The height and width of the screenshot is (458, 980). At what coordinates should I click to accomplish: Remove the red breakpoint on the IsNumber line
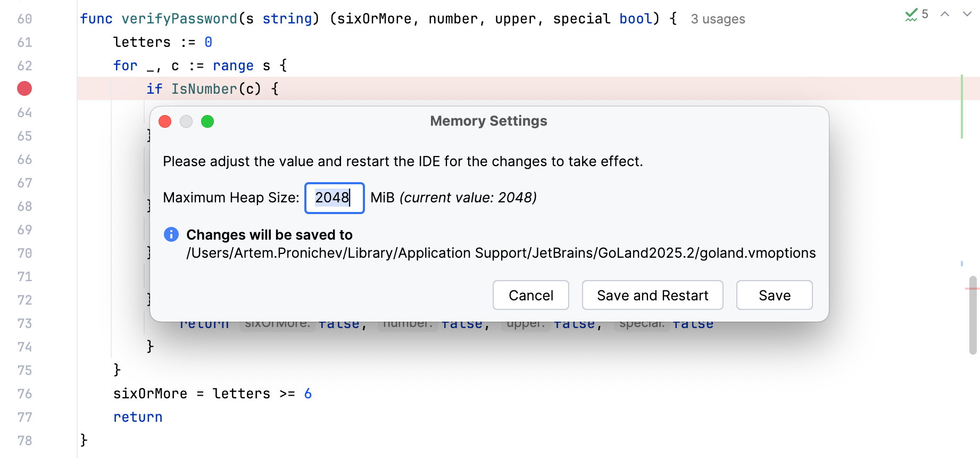tap(24, 88)
